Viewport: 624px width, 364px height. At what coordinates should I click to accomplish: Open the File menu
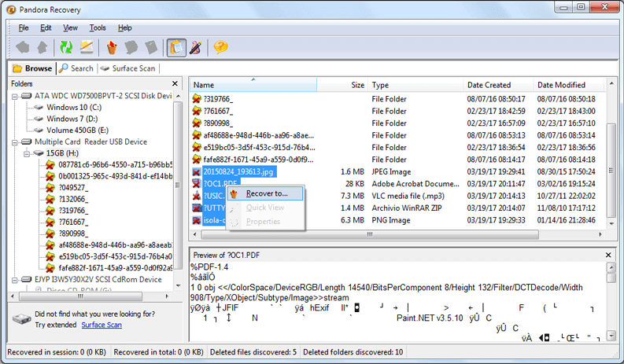(24, 28)
